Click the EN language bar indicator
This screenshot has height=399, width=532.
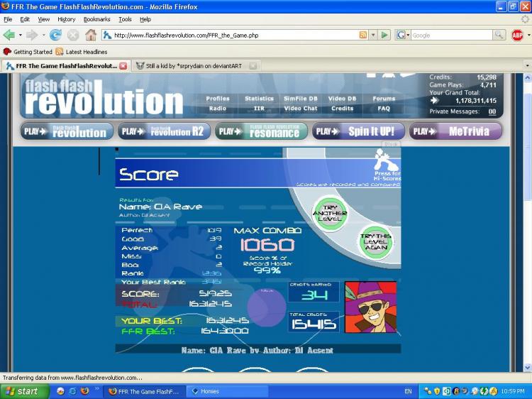pos(409,391)
